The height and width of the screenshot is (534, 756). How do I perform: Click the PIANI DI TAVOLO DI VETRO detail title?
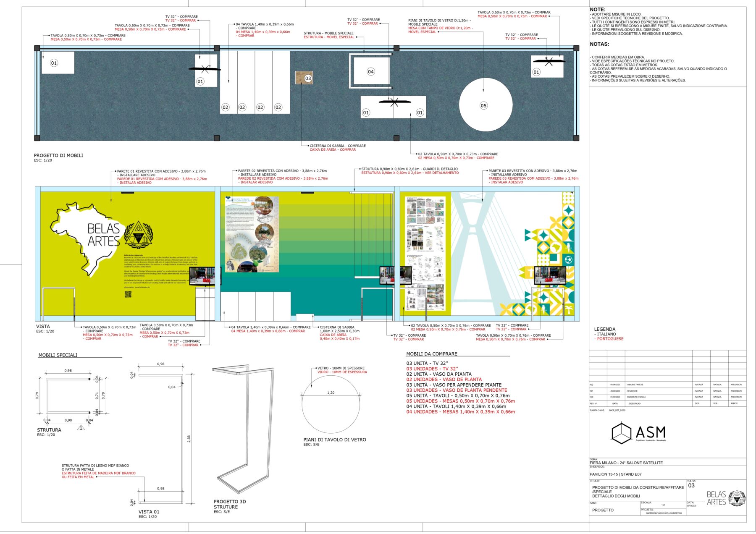(335, 440)
